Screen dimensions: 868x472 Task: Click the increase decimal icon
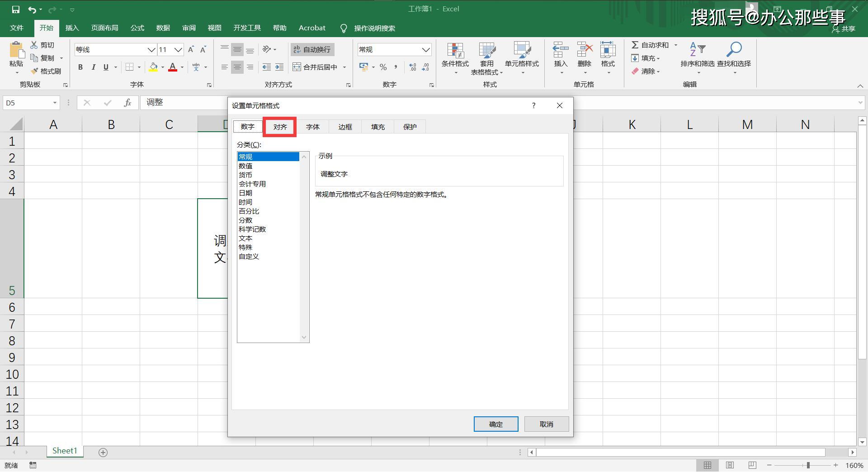(x=413, y=67)
